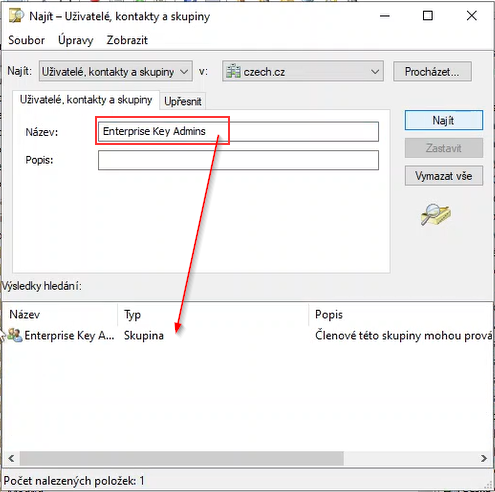Click the horizontal scrollbar right arrow

point(484,458)
